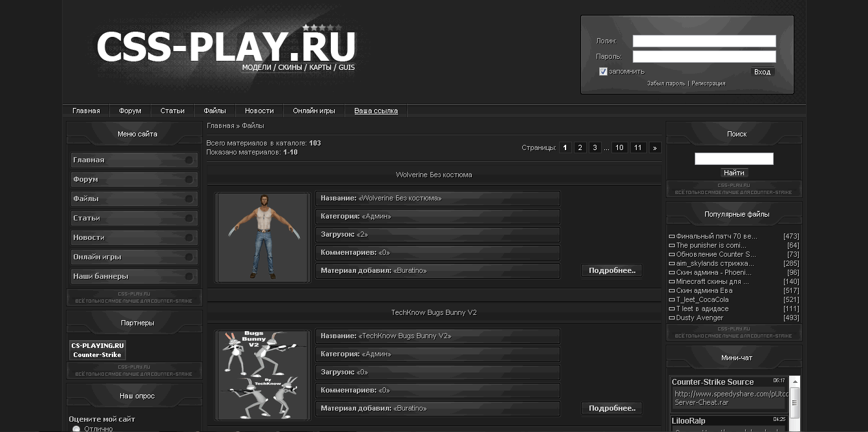Open the 'TechKnow Bugs Bunny V2' title heading
This screenshot has height=432, width=868.
[x=434, y=312]
